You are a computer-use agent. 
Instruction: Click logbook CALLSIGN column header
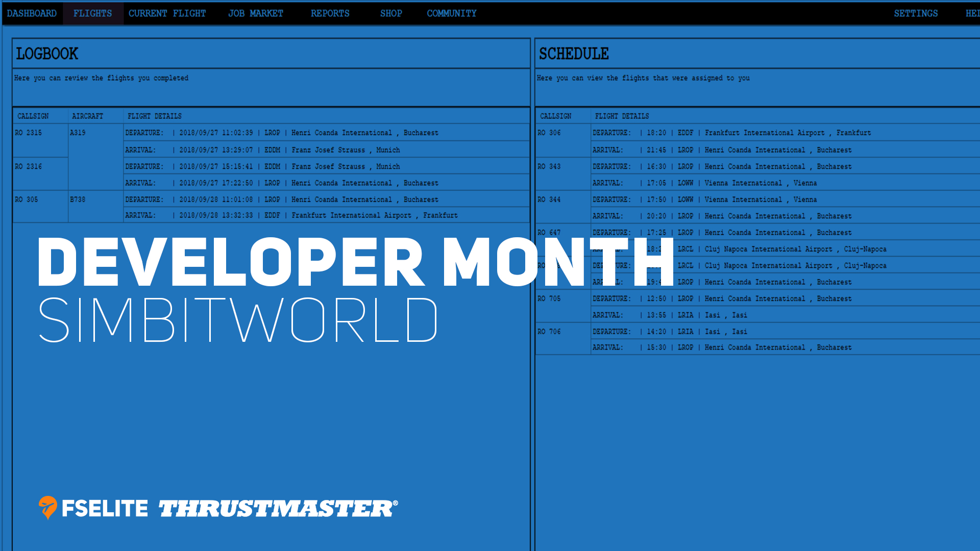coord(33,116)
